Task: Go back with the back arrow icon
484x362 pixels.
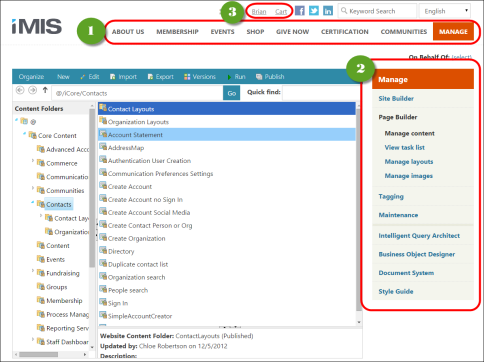Action: 20,90
